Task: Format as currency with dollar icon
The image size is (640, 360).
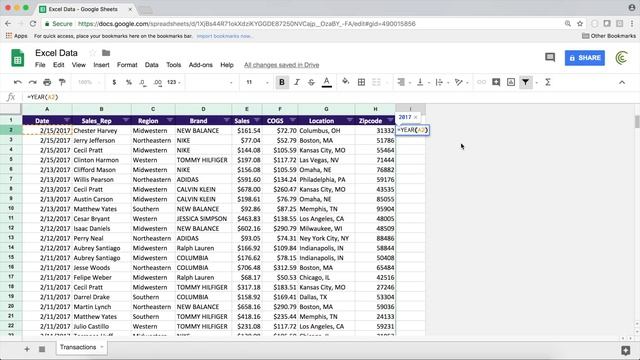Action: pyautogui.click(x=114, y=82)
